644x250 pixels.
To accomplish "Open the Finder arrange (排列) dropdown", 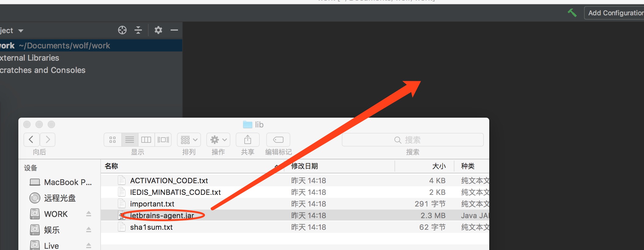I will point(189,140).
